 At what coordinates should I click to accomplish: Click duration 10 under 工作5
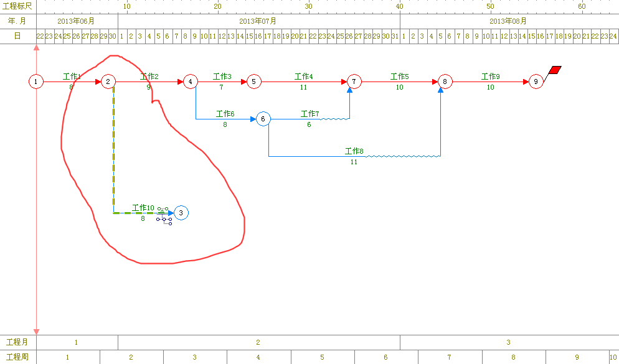point(400,87)
